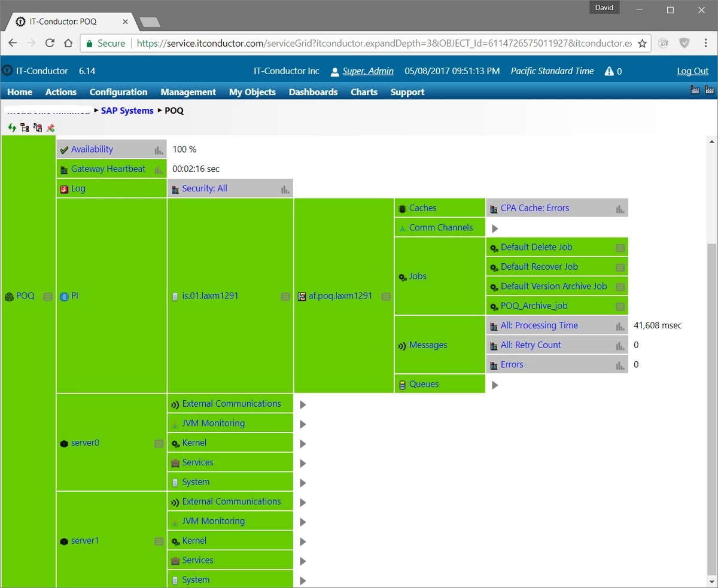
Task: Expand the Queues section arrow
Action: (495, 385)
